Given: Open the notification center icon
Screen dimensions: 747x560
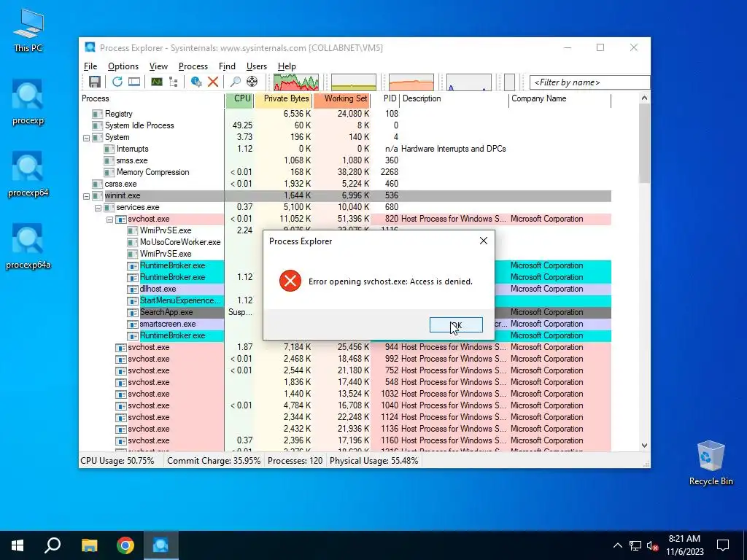Looking at the screenshot, I should (x=723, y=545).
